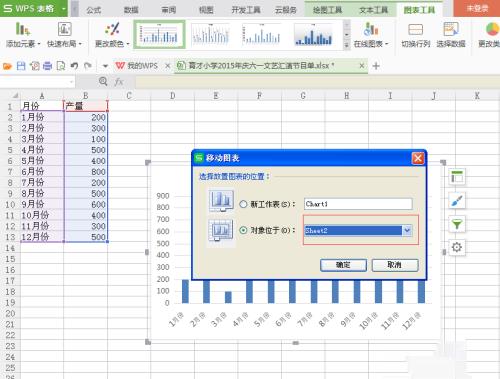Close the 移动图表 dialog
Viewport: 500px width, 379px height.
click(x=418, y=158)
